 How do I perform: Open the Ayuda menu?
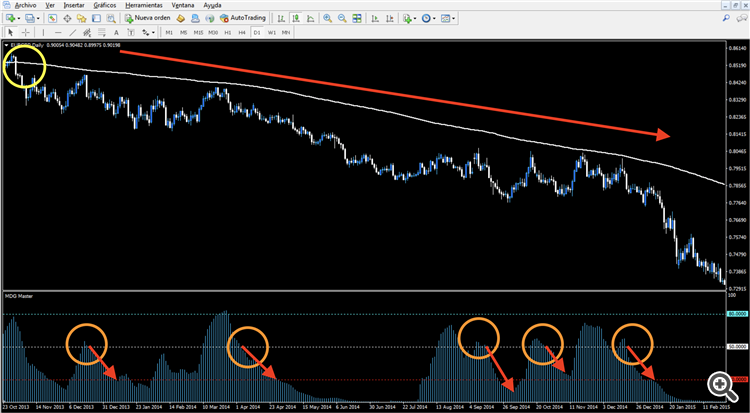[212, 5]
